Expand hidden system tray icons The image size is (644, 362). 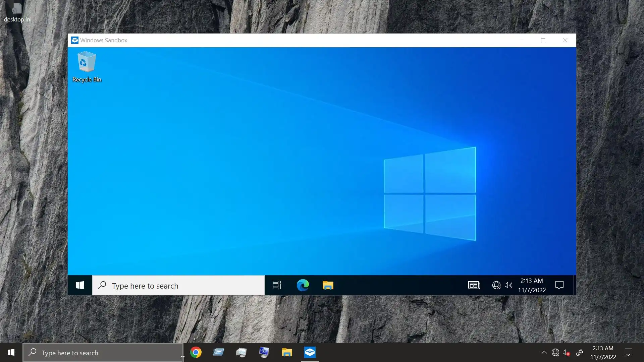[544, 352]
